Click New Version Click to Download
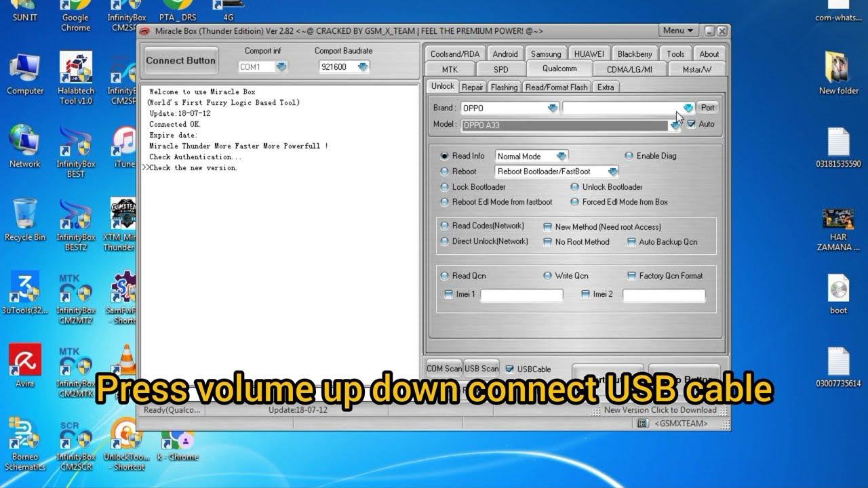The height and width of the screenshot is (488, 868). click(x=660, y=410)
